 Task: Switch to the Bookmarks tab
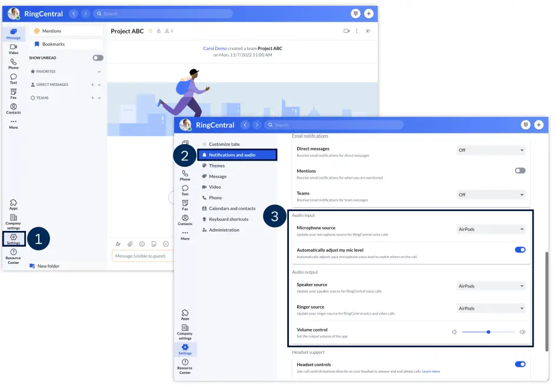pos(53,45)
